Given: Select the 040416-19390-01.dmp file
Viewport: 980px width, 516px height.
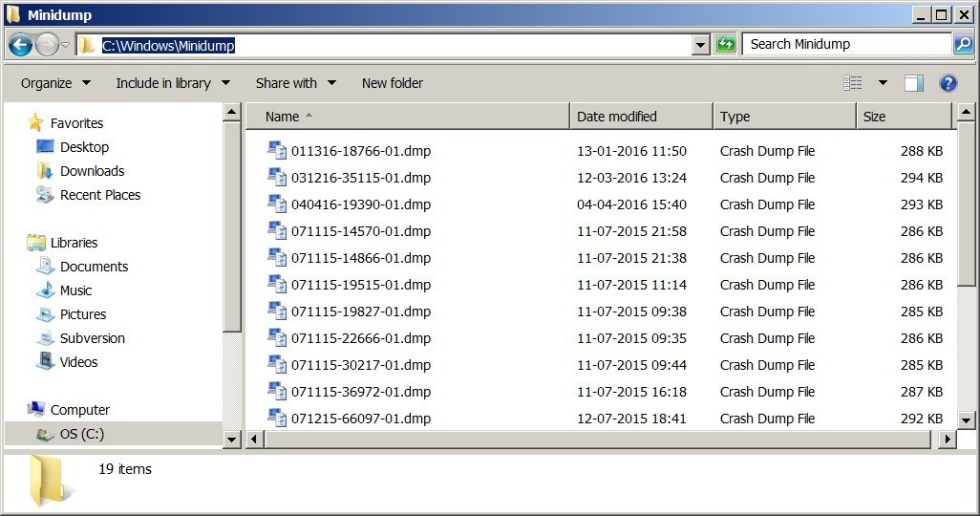Looking at the screenshot, I should click(361, 204).
